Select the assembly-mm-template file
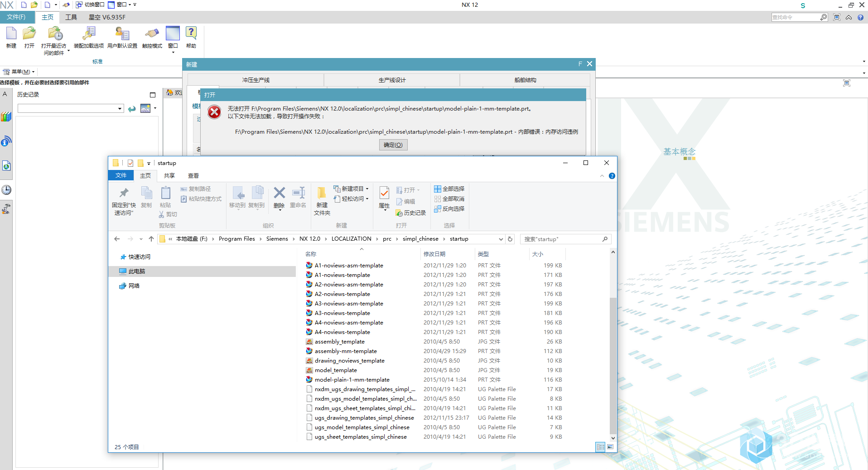868x470 pixels. (x=346, y=351)
